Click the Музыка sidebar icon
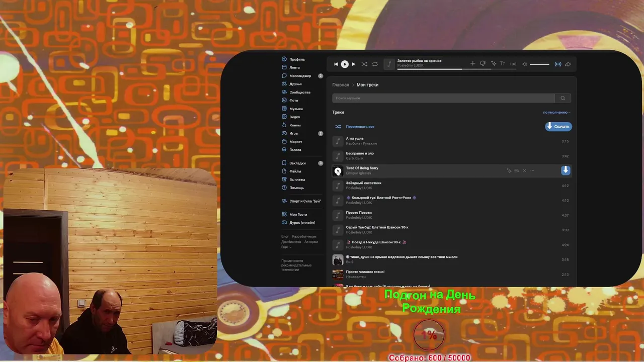The height and width of the screenshot is (362, 644). coord(284,109)
